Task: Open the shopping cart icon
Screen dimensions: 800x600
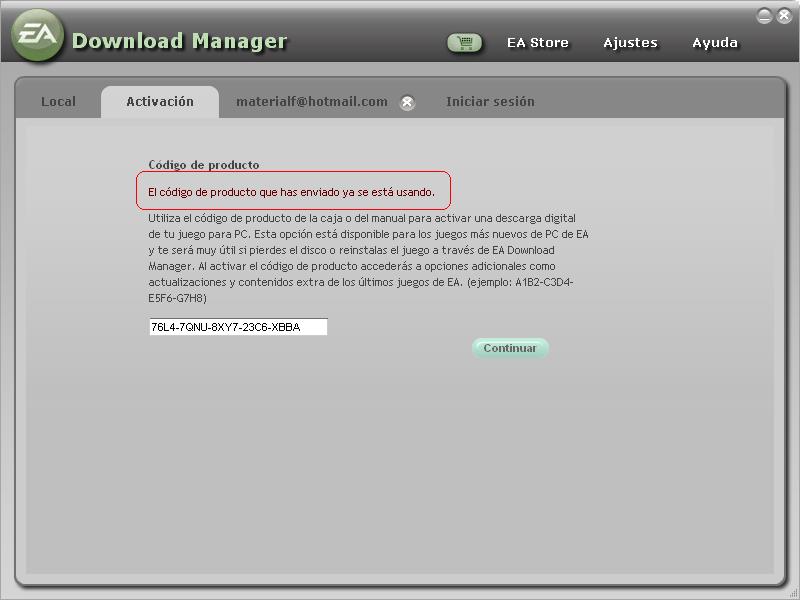Action: pos(464,43)
